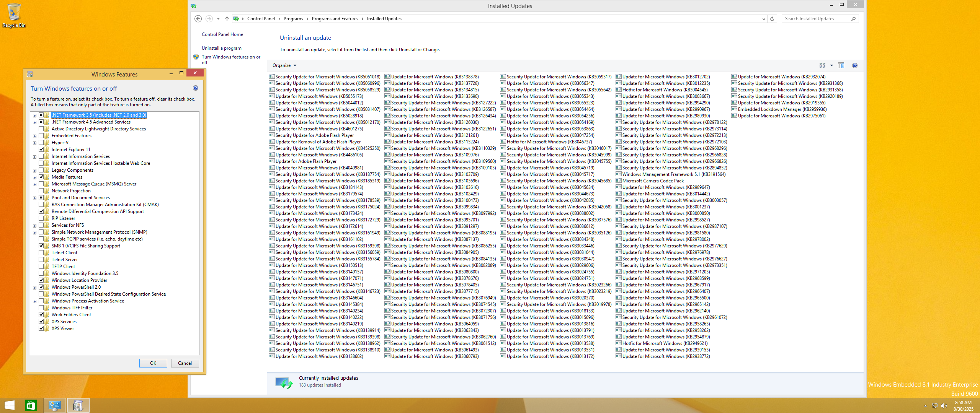This screenshot has height=413, width=980.
Task: Open the Recycle Bin desktop icon
Action: [x=14, y=15]
